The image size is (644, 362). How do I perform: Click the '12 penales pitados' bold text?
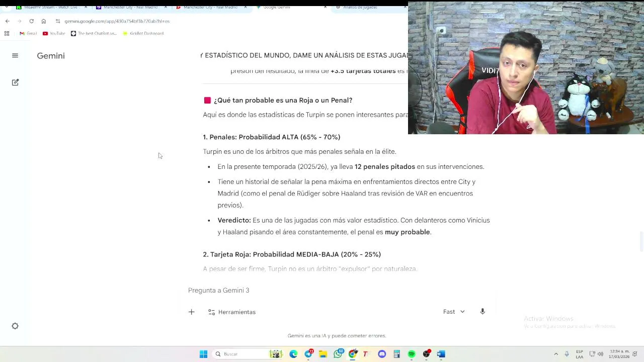(x=385, y=167)
